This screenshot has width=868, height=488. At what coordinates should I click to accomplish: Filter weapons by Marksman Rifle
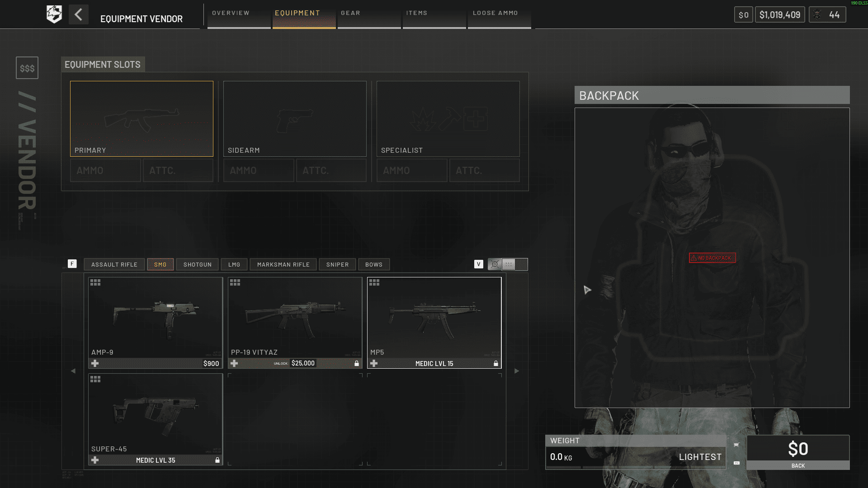(x=283, y=264)
